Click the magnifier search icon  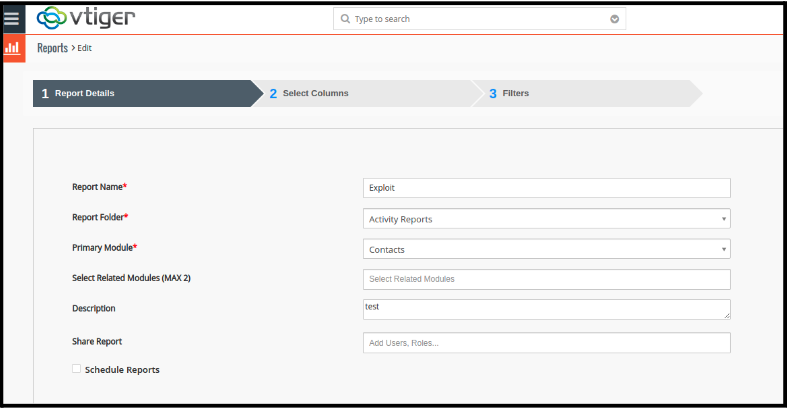pyautogui.click(x=345, y=19)
